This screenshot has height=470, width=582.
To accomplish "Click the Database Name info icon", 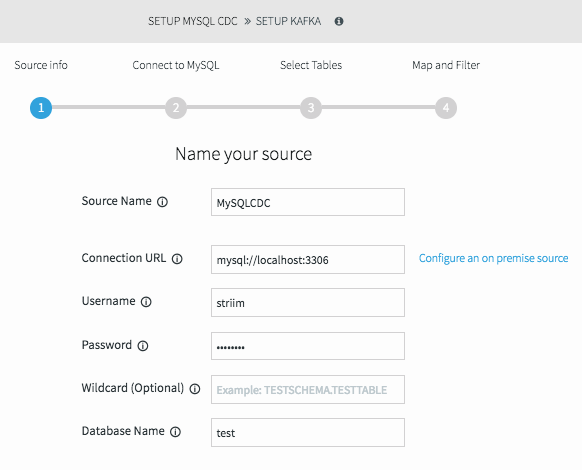I will [x=175, y=432].
